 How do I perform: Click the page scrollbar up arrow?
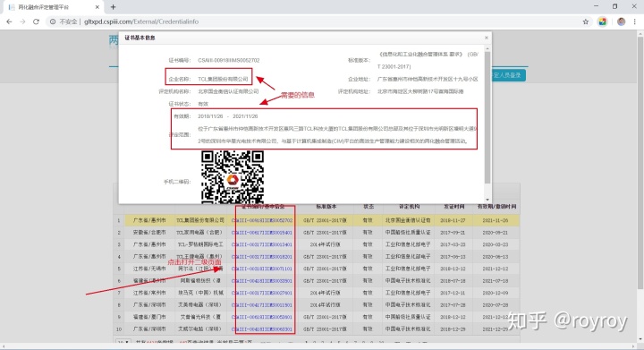pyautogui.click(x=640, y=34)
